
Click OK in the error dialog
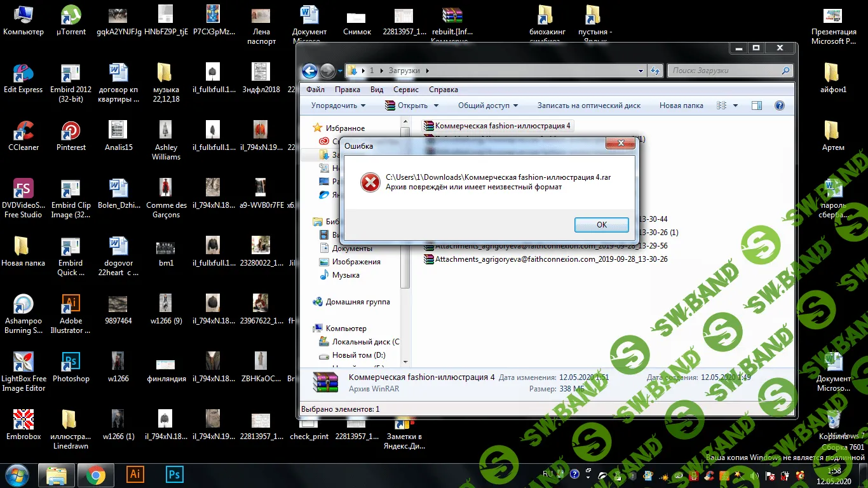click(x=601, y=225)
